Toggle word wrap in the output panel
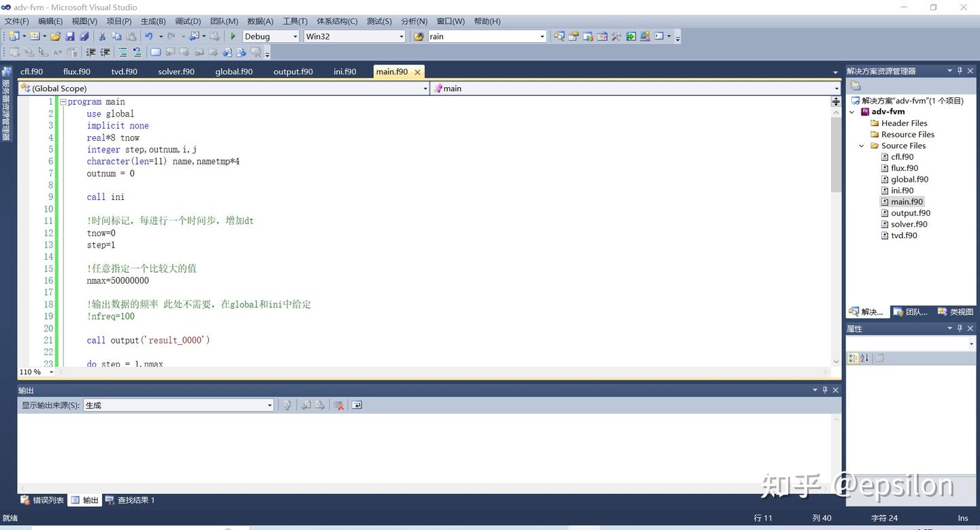The height and width of the screenshot is (530, 980). coord(357,405)
